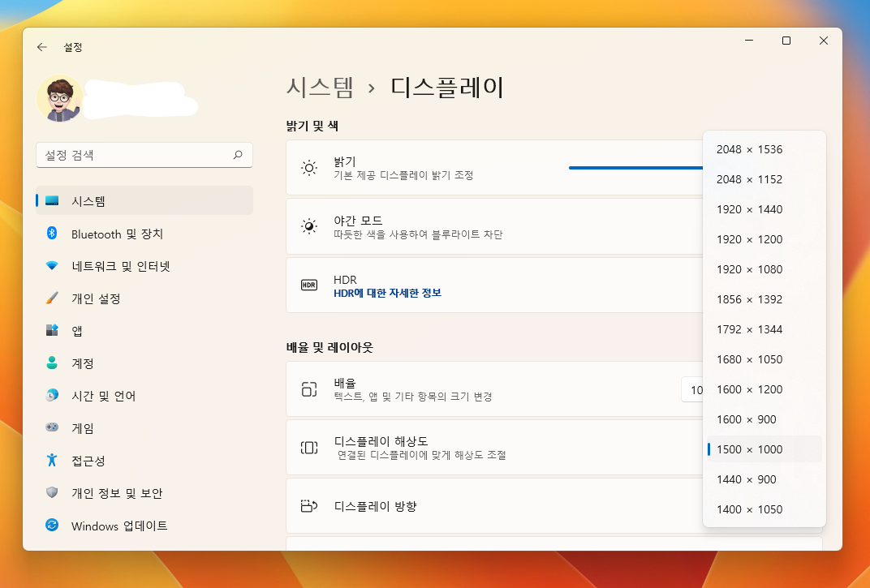
Task: Minimize the Settings window
Action: [749, 41]
